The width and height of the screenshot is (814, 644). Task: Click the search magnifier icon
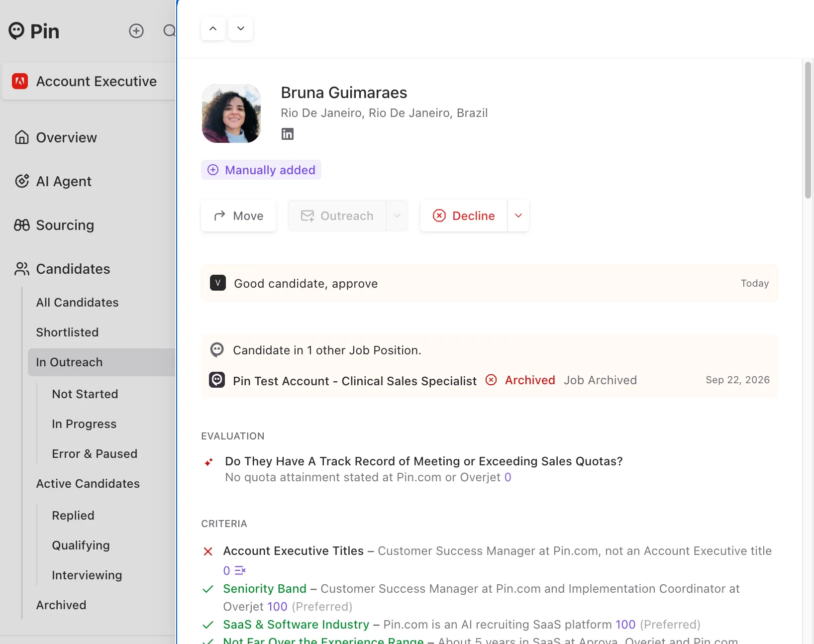pos(170,31)
